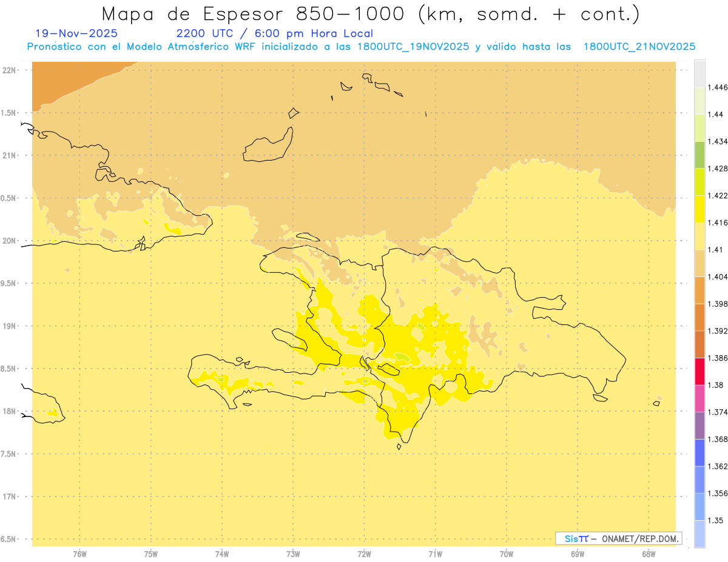Click the legend value 1.44
Image resolution: width=728 pixels, height=562 pixels.
pyautogui.click(x=716, y=114)
